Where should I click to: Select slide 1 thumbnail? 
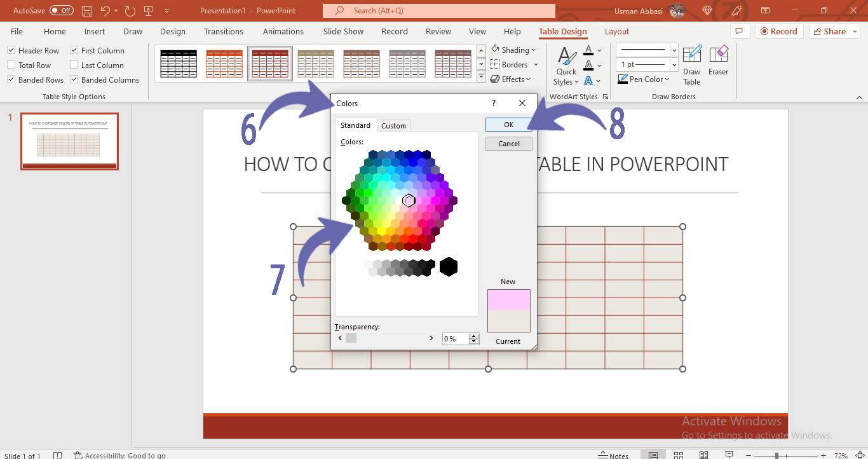click(70, 141)
